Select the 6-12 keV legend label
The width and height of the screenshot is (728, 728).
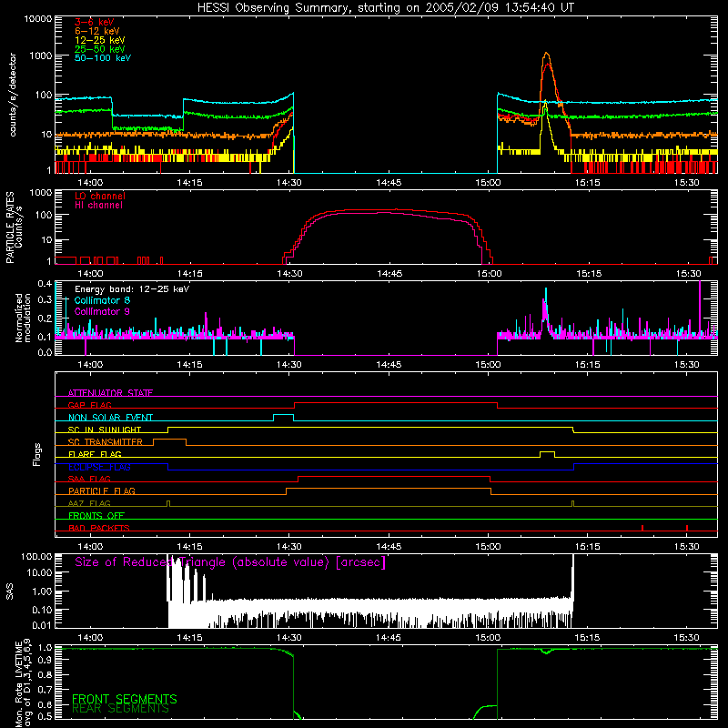(x=97, y=31)
